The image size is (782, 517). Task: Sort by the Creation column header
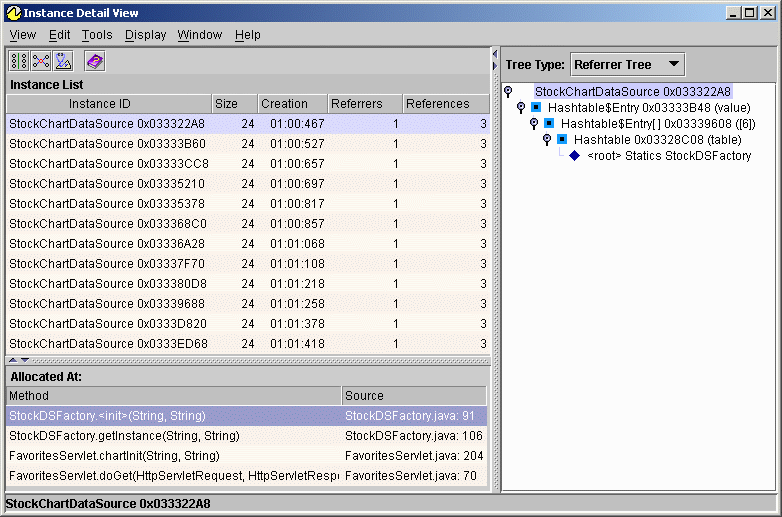[x=285, y=104]
